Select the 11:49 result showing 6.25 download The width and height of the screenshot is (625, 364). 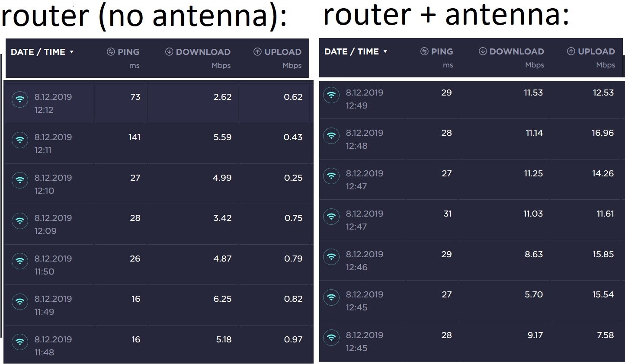tap(159, 305)
